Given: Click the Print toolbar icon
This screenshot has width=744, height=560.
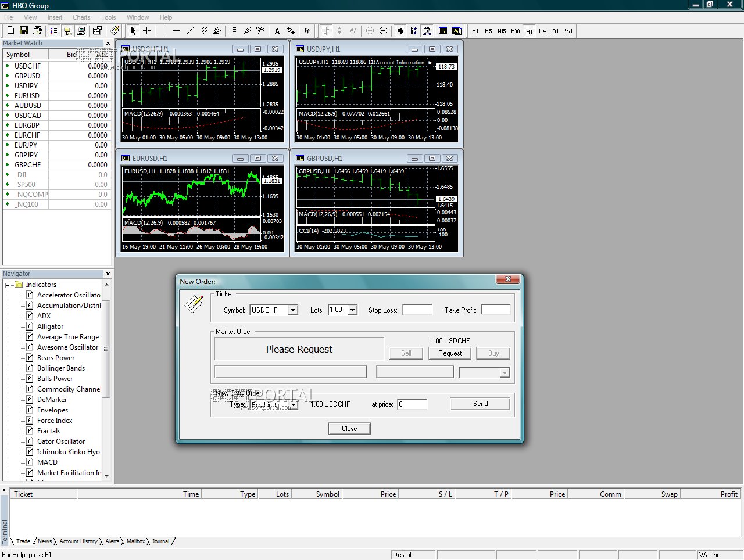Looking at the screenshot, I should click(37, 31).
